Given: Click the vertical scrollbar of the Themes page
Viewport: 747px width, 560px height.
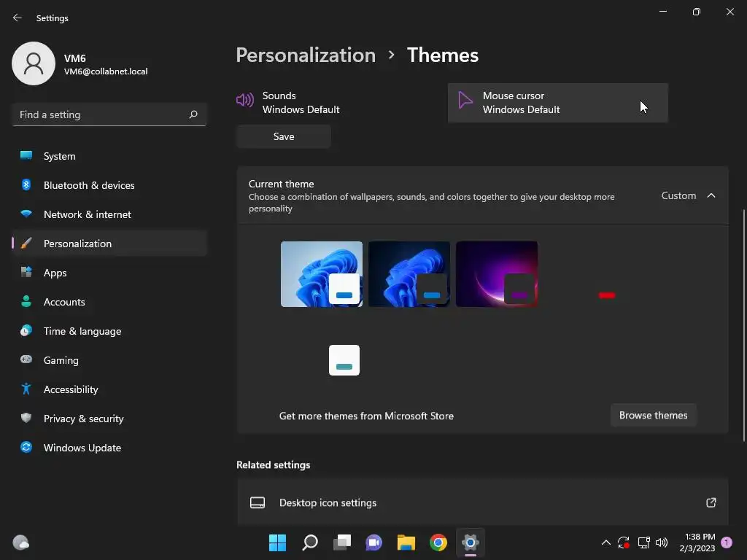Looking at the screenshot, I should click(743, 325).
